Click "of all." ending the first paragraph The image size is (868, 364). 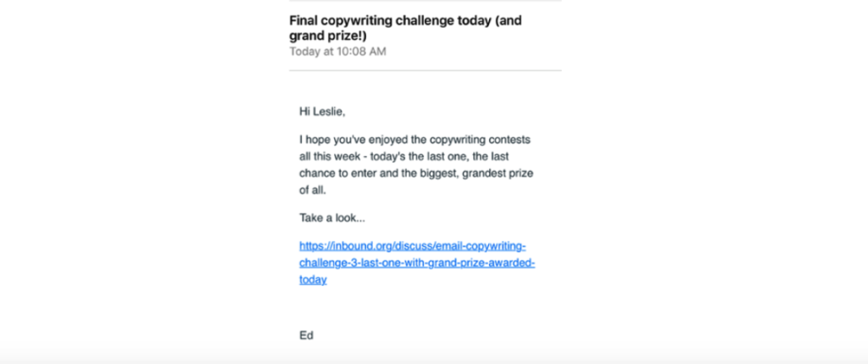pyautogui.click(x=313, y=191)
